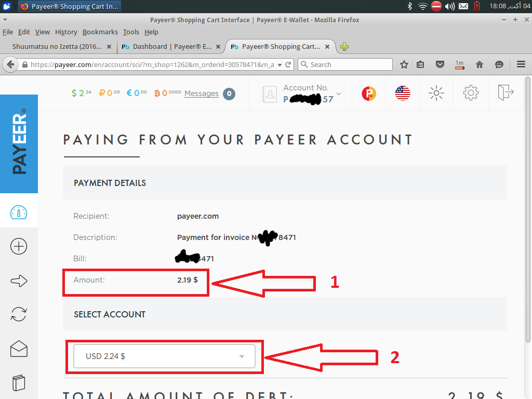Click the account profile avatar icon
Screen dimensions: 532x399
point(270,94)
